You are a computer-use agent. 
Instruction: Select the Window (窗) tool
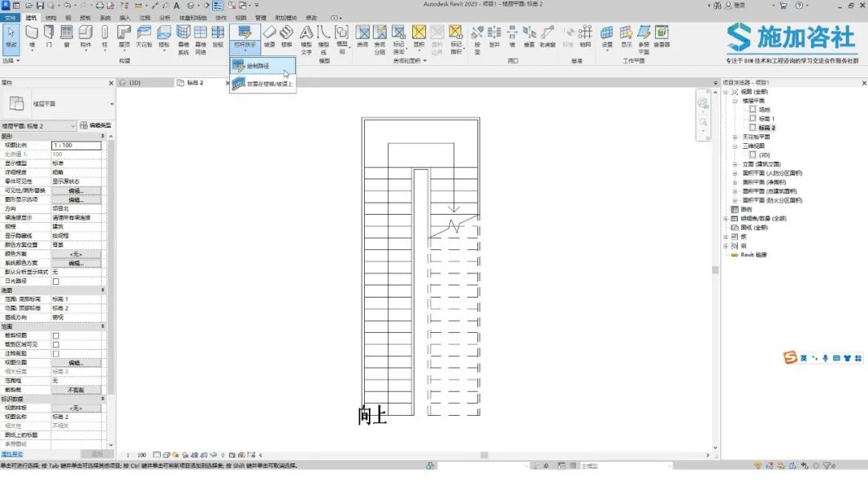pos(67,36)
